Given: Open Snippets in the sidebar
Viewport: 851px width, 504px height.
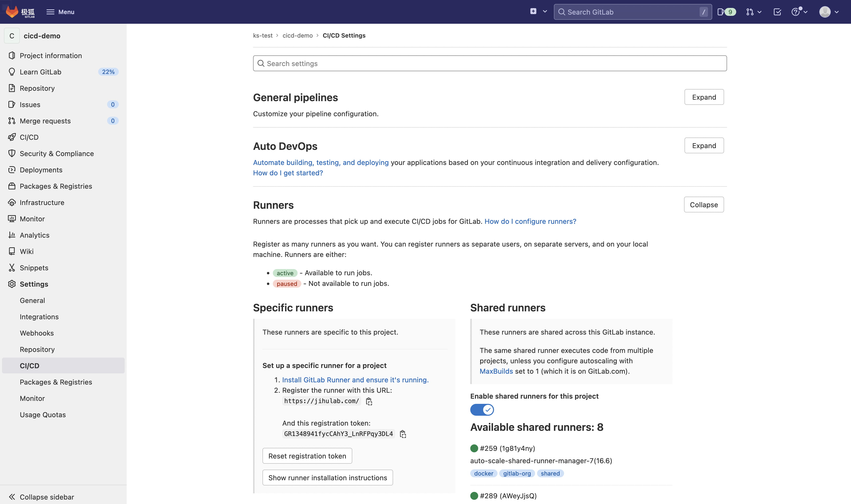Looking at the screenshot, I should (x=34, y=268).
